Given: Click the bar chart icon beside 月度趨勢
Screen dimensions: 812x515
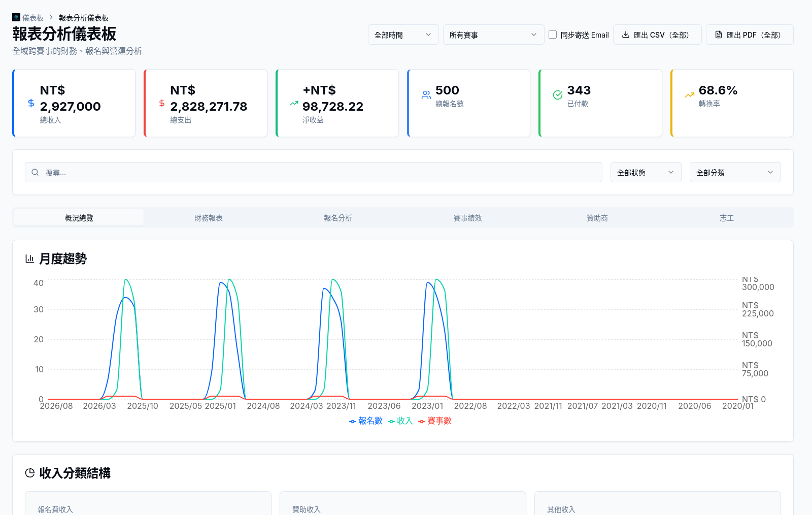Looking at the screenshot, I should (x=30, y=259).
